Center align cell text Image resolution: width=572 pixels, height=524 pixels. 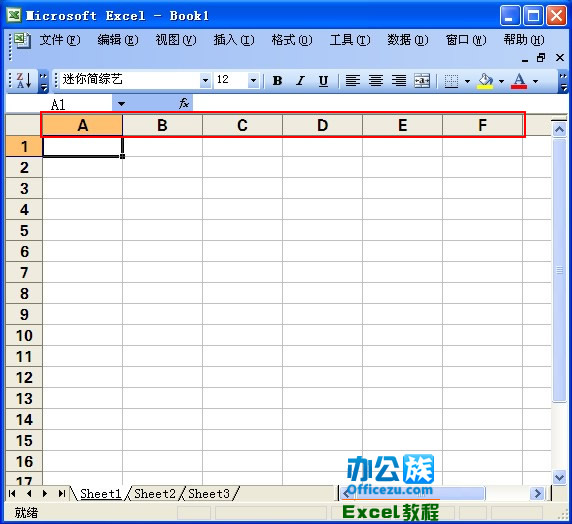376,81
